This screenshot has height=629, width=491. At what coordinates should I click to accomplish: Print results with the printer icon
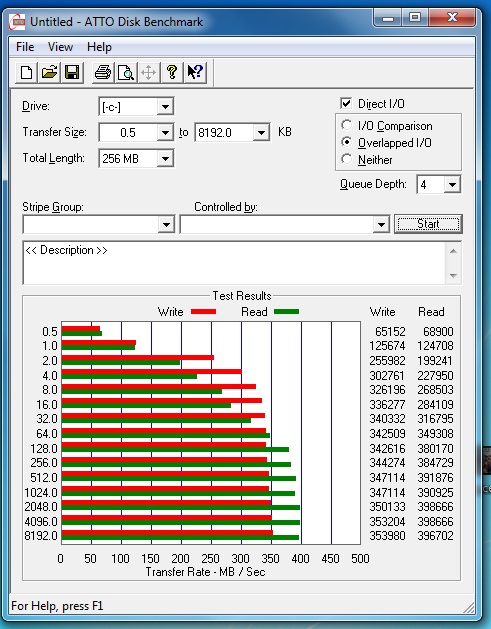click(x=103, y=73)
